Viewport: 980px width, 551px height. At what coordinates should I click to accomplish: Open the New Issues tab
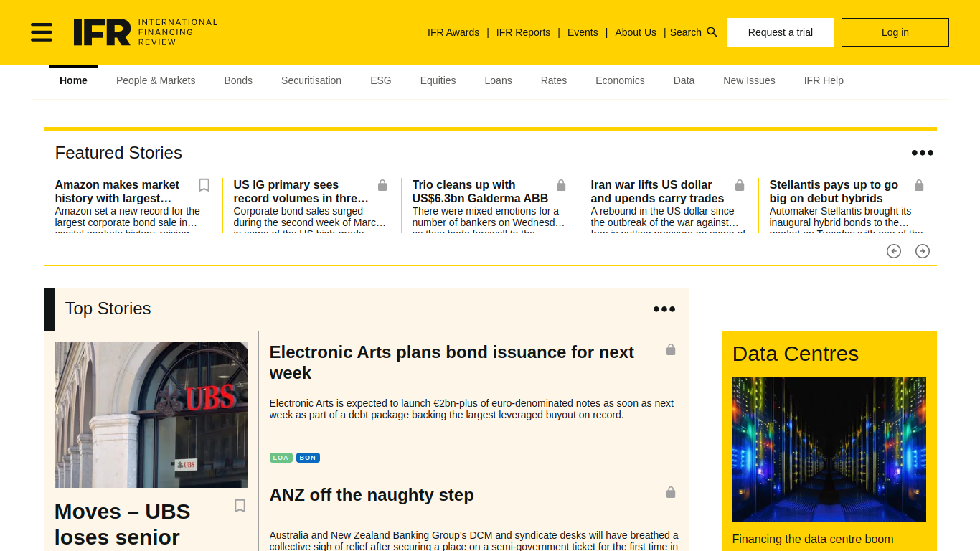pyautogui.click(x=749, y=80)
